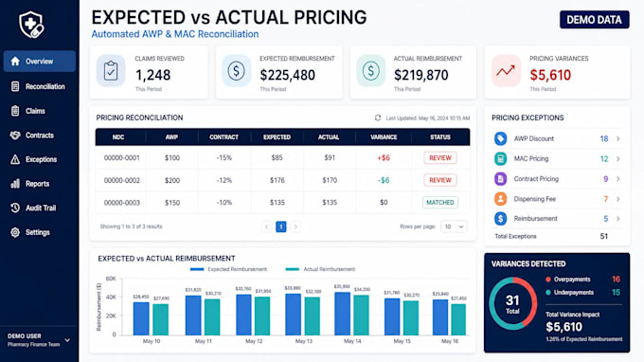
Task: Sort by the VARIANCE column header
Action: pyautogui.click(x=384, y=137)
